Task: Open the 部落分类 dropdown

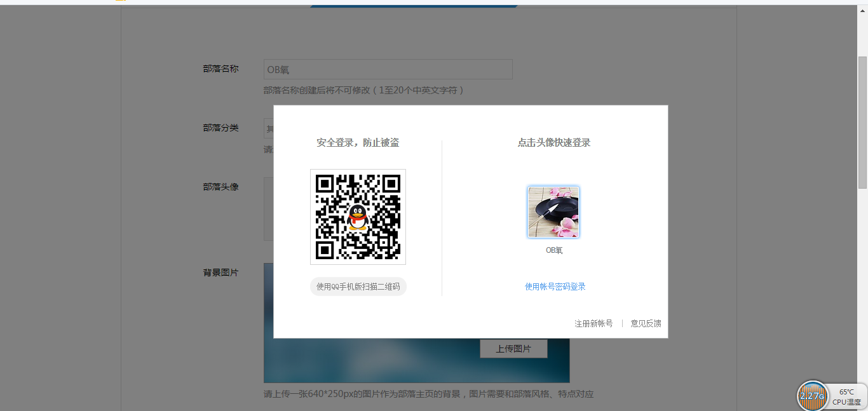Action: click(x=269, y=128)
